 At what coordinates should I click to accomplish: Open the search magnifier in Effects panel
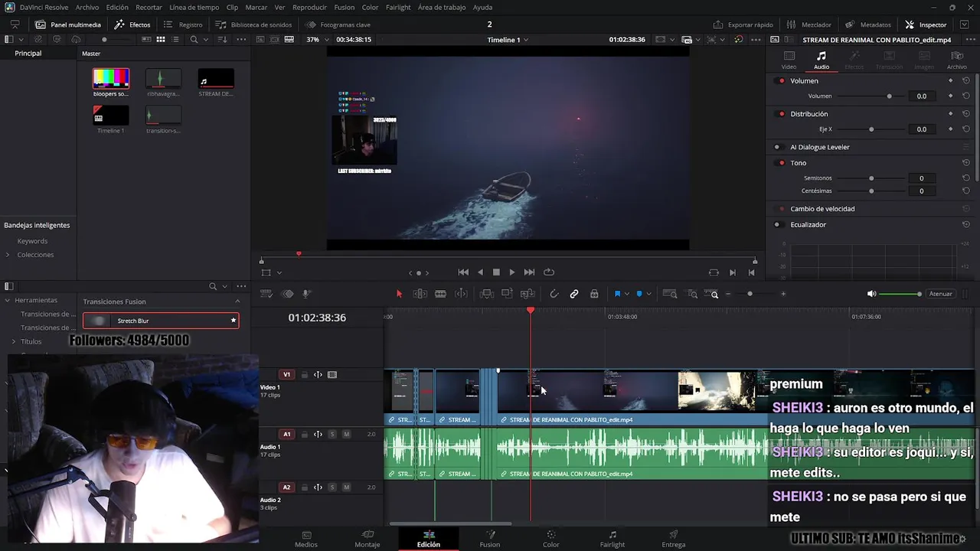[213, 286]
